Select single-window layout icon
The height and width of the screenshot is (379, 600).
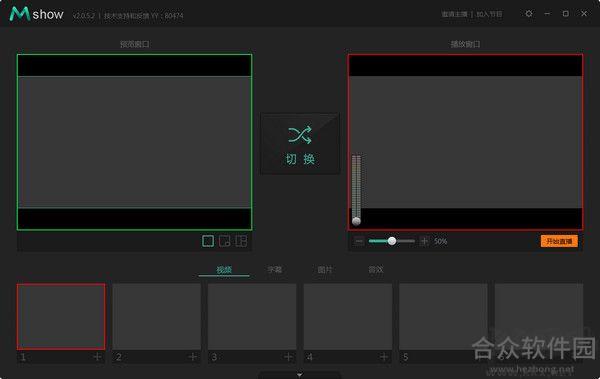tap(208, 241)
